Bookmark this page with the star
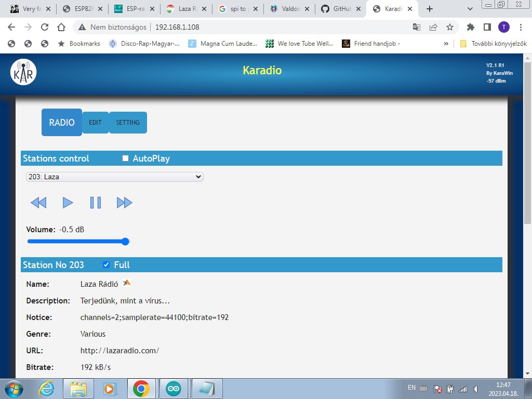The image size is (532, 399). coord(450,27)
